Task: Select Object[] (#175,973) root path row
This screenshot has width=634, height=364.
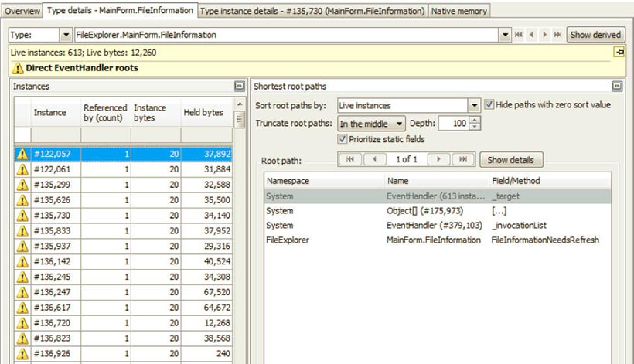Action: click(438, 211)
